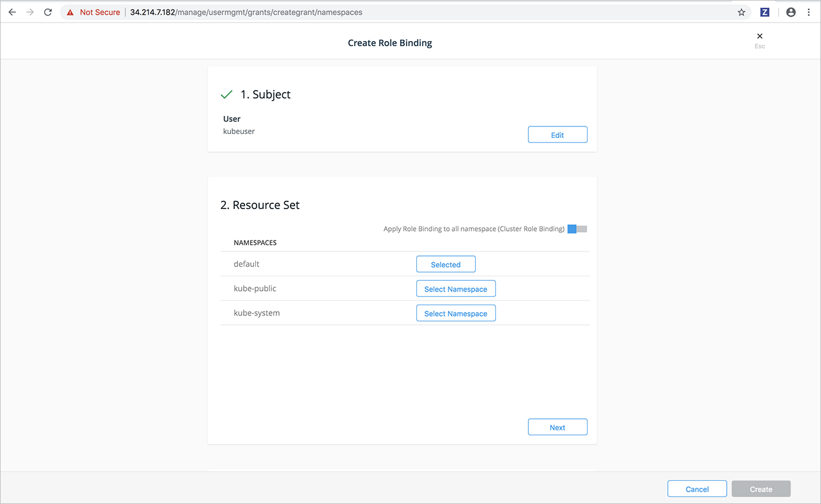The height and width of the screenshot is (504, 821).
Task: Click the browser forward arrow
Action: 30,12
